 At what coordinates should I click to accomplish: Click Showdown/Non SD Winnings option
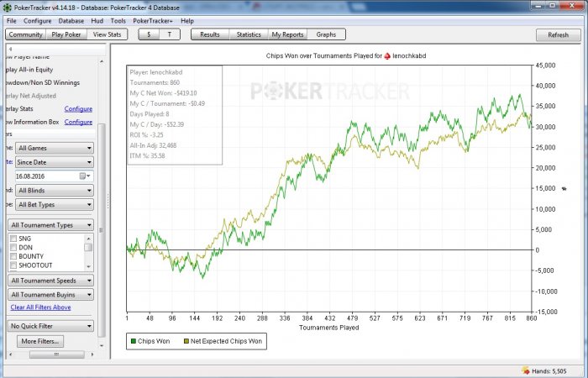43,82
